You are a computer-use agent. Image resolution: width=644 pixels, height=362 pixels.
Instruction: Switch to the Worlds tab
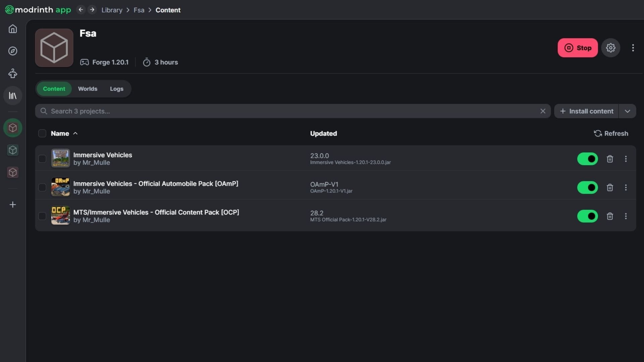point(88,89)
